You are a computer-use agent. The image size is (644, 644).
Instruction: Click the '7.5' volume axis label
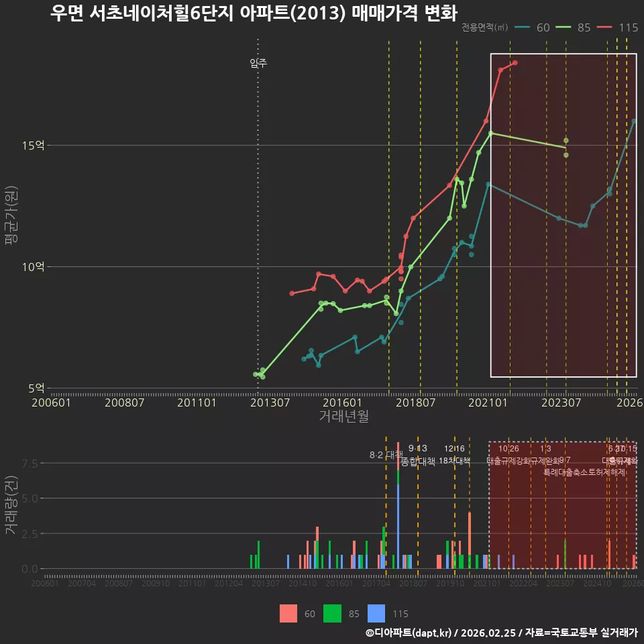coord(30,464)
